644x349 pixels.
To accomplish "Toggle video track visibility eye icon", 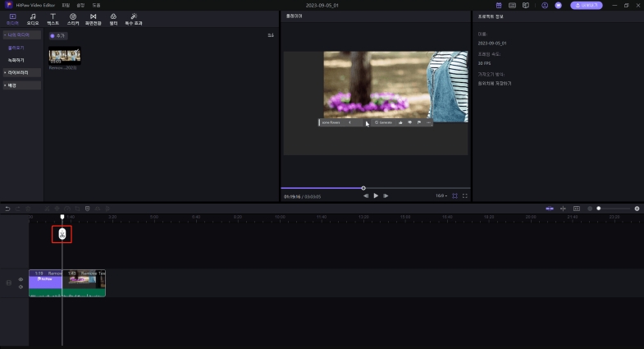I will tap(21, 279).
